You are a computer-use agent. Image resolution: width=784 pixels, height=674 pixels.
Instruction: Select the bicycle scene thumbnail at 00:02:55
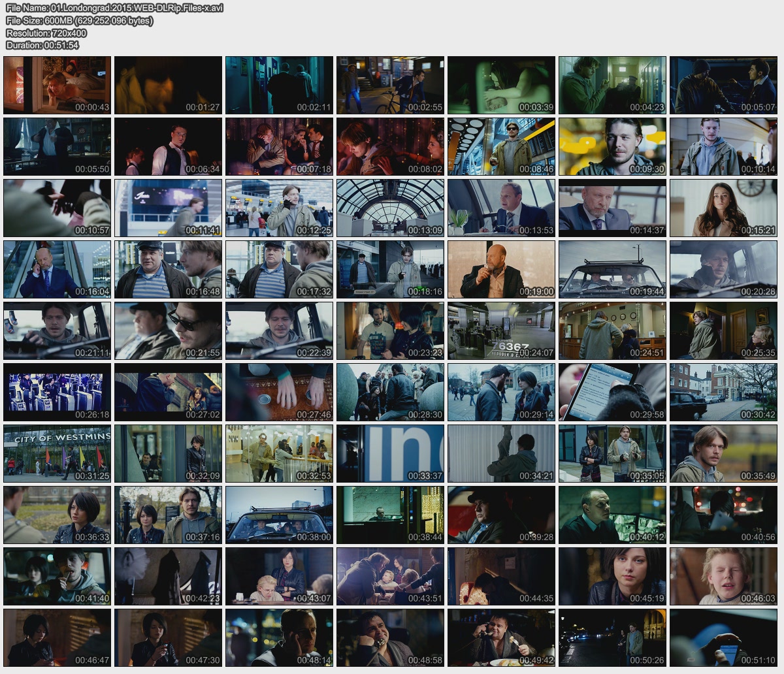pos(390,85)
